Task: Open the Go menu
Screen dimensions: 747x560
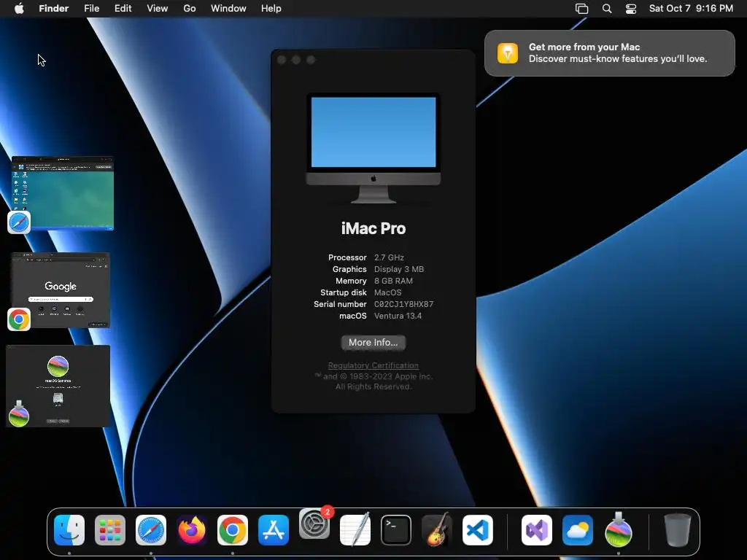Action: tap(190, 9)
